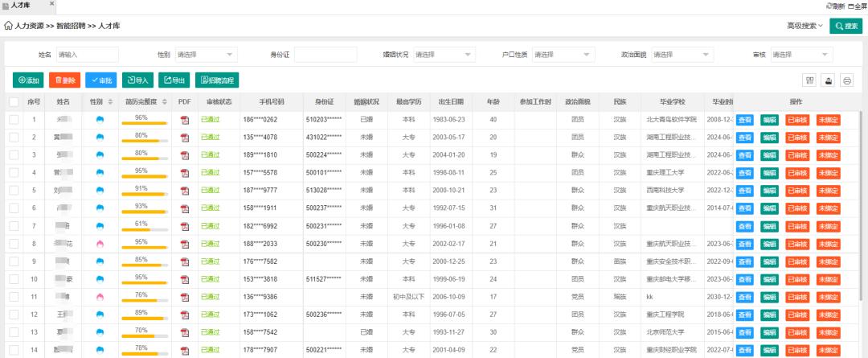
Task: Click the red 删除 delete button
Action: (65, 80)
